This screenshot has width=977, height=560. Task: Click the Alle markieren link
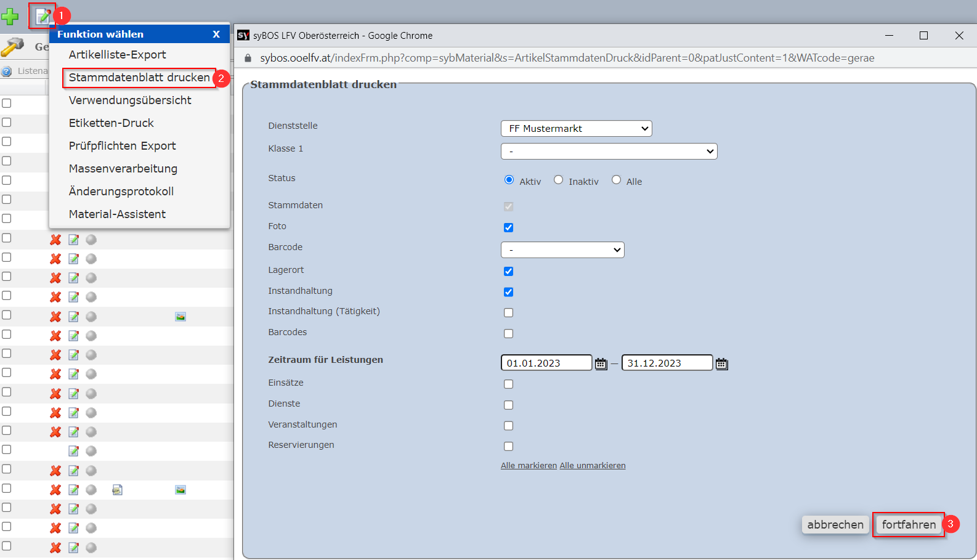pyautogui.click(x=529, y=466)
